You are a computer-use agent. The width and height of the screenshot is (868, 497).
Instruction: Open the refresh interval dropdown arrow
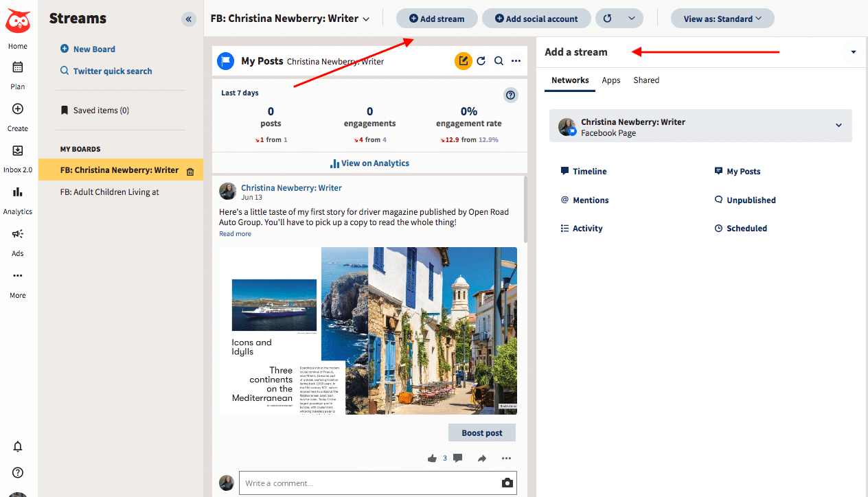(632, 19)
